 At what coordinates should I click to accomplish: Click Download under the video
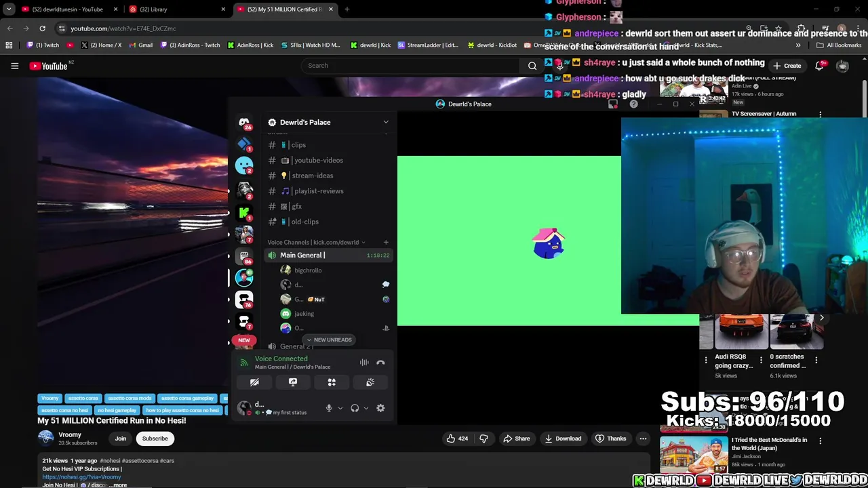[562, 439]
